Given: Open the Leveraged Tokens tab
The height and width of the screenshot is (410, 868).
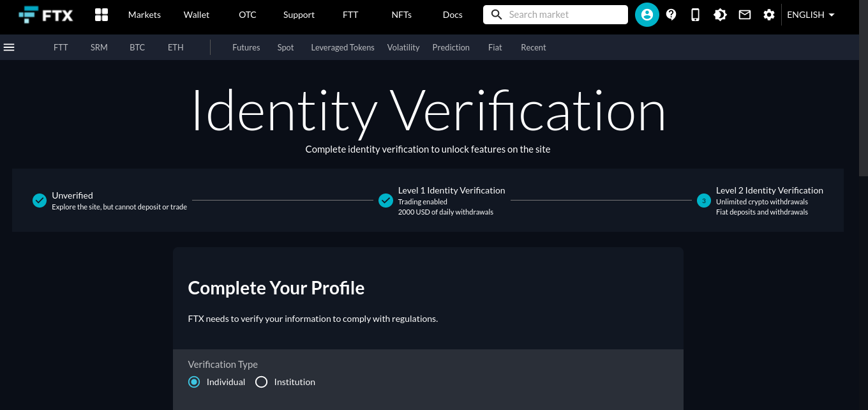Looking at the screenshot, I should coord(342,47).
